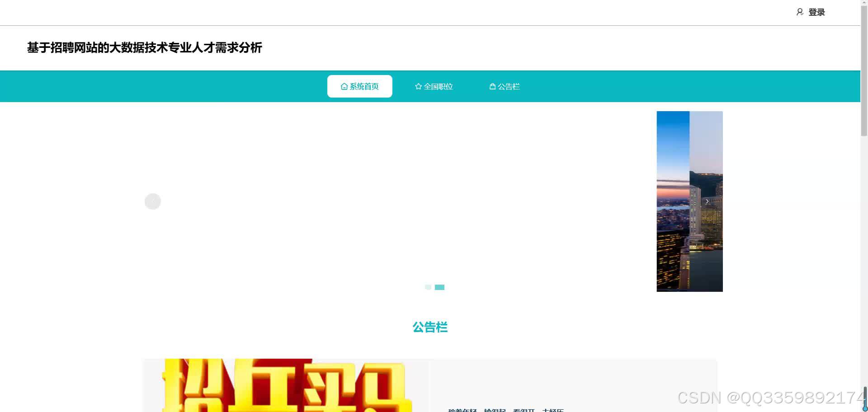Click the 登录 link to sign in

(816, 12)
